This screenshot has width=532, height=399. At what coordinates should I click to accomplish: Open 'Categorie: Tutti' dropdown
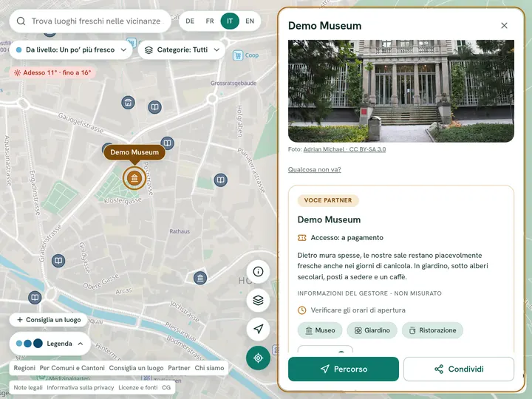182,50
